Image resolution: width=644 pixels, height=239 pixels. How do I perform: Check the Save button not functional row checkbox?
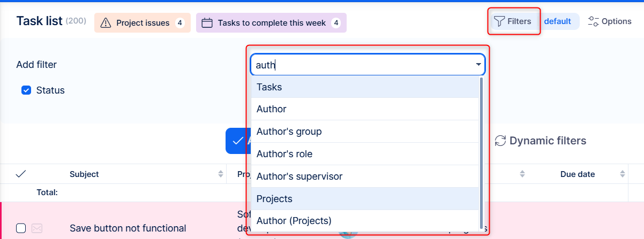[x=21, y=228]
